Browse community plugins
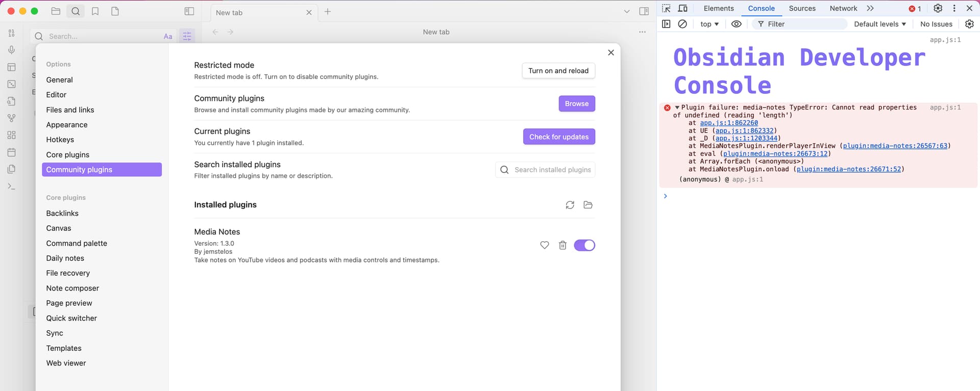 tap(577, 103)
